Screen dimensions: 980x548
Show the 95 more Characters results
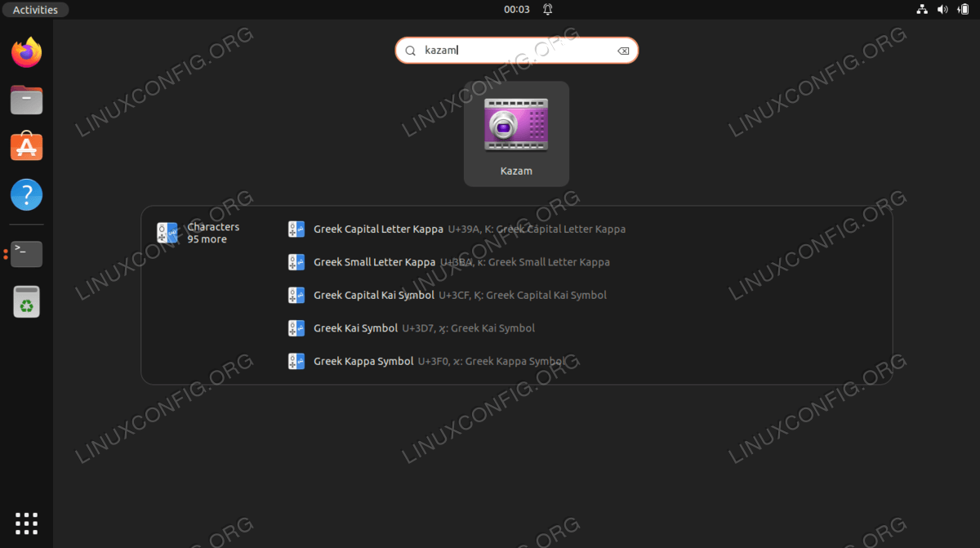207,239
